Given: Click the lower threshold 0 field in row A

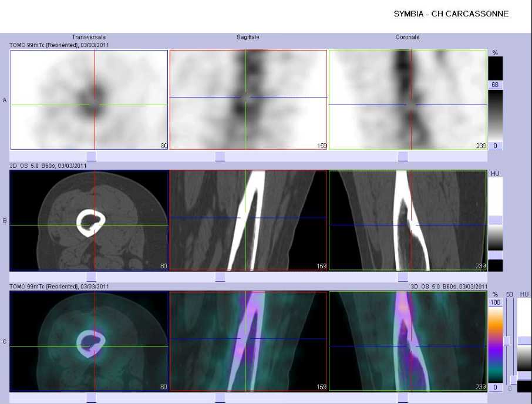Looking at the screenshot, I should pos(495,146).
